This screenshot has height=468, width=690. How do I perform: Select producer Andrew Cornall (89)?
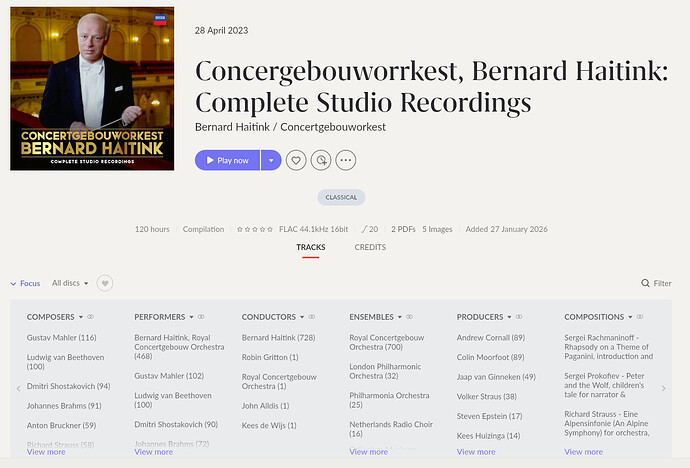(x=491, y=338)
